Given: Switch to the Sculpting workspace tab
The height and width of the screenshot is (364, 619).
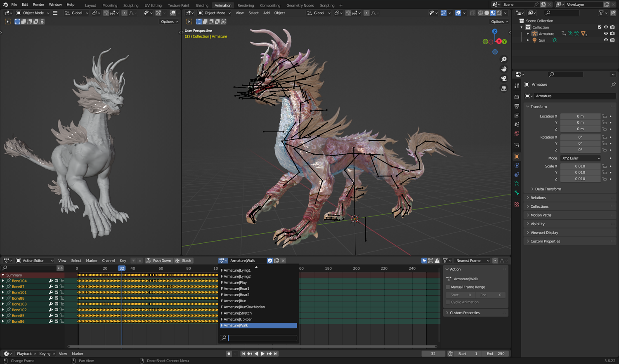Looking at the screenshot, I should (131, 5).
